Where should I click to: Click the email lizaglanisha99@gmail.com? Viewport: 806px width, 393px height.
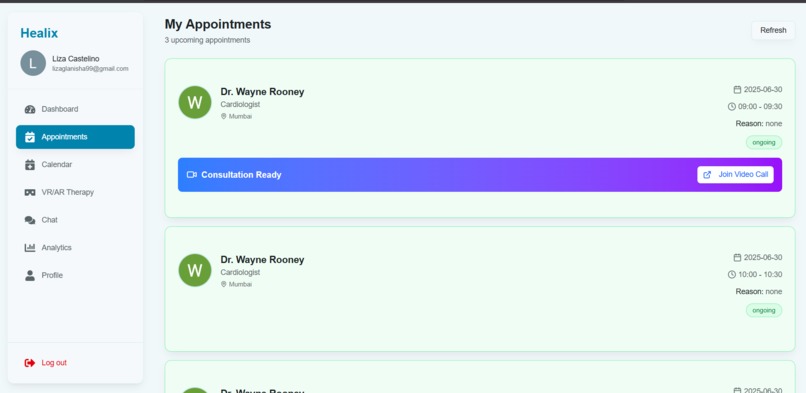(90, 68)
